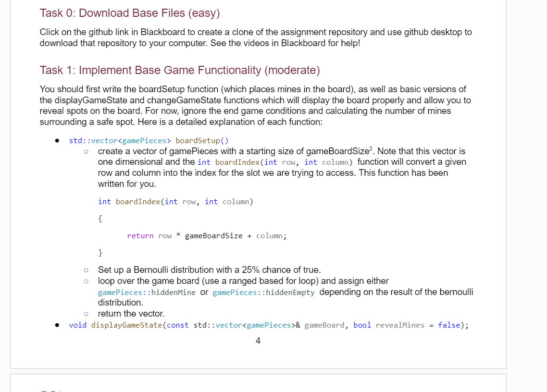The image size is (547, 392).
Task: Click the boardSetup() bullet marker
Action: 57,141
